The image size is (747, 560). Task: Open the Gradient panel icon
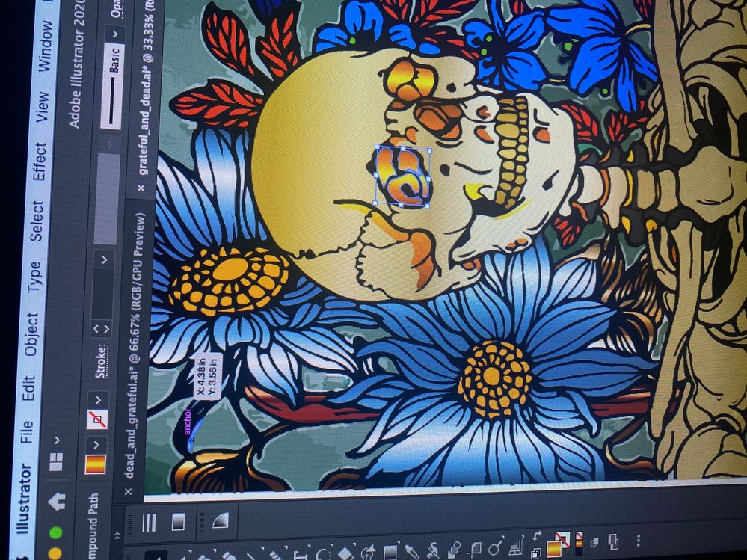point(178,521)
